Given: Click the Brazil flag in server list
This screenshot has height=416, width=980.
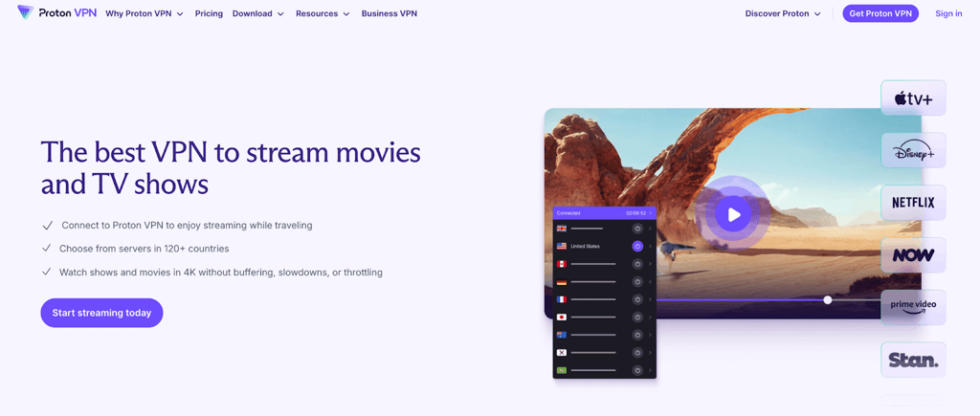Looking at the screenshot, I should pos(561,370).
